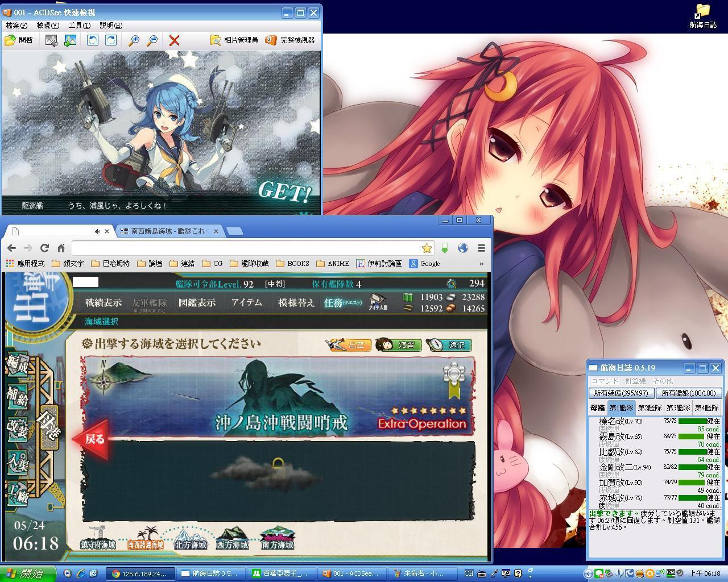The height and width of the screenshot is (582, 728).
Task: Click the 開始 Start button
Action: point(28,573)
